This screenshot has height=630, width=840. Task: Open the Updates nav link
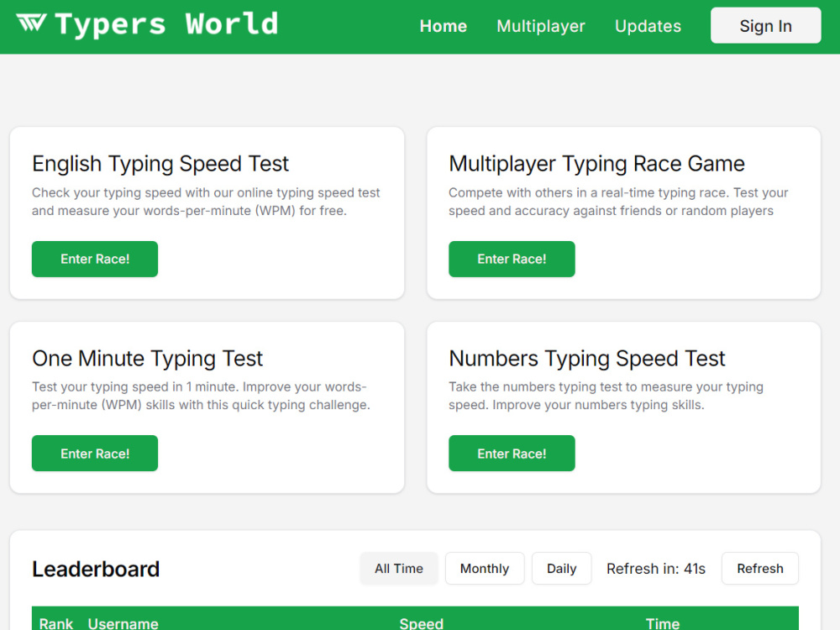click(648, 26)
